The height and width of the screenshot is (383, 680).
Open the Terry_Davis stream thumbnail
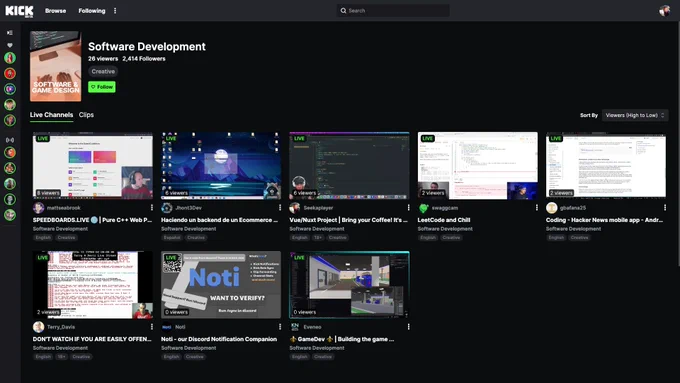[93, 285]
